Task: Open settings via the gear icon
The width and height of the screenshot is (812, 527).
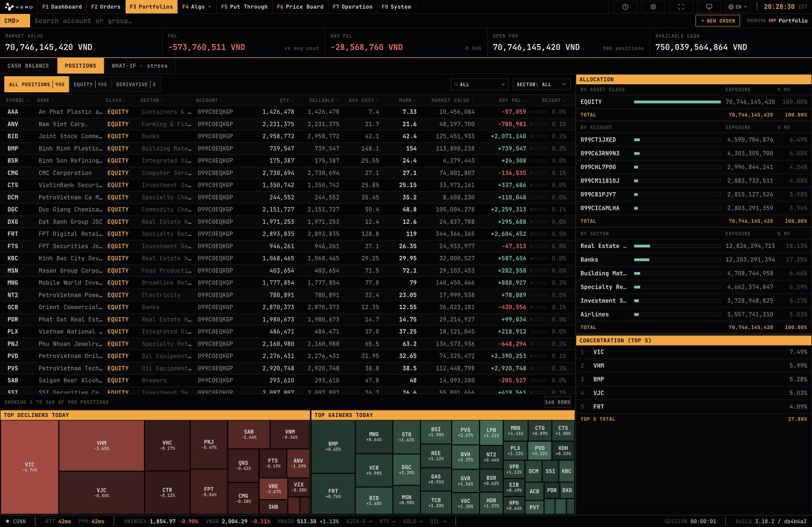Action: click(x=653, y=7)
